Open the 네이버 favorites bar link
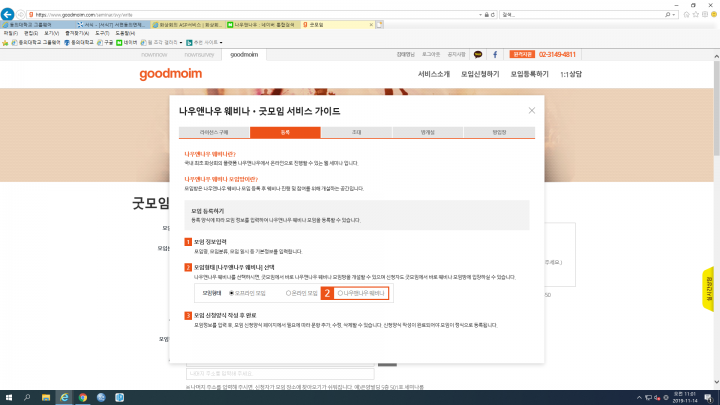720x405 pixels. (x=127, y=43)
